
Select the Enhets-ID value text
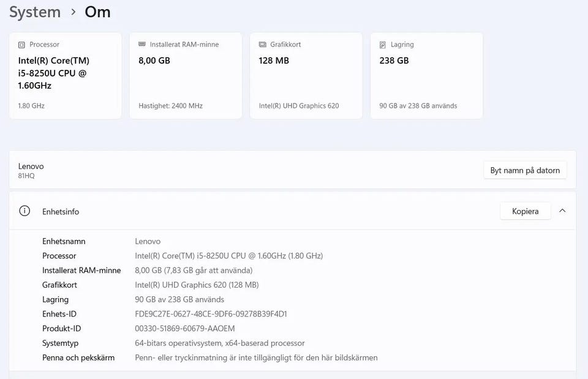click(211, 313)
